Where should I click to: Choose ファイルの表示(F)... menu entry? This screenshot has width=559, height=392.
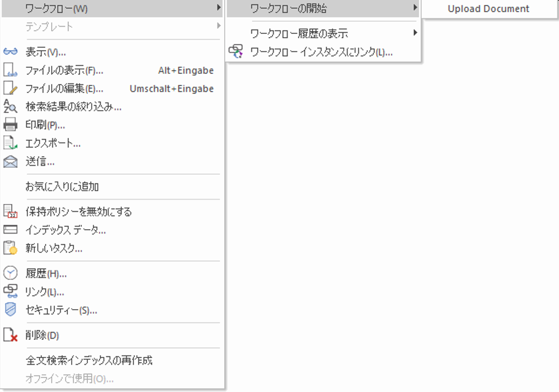pos(112,70)
